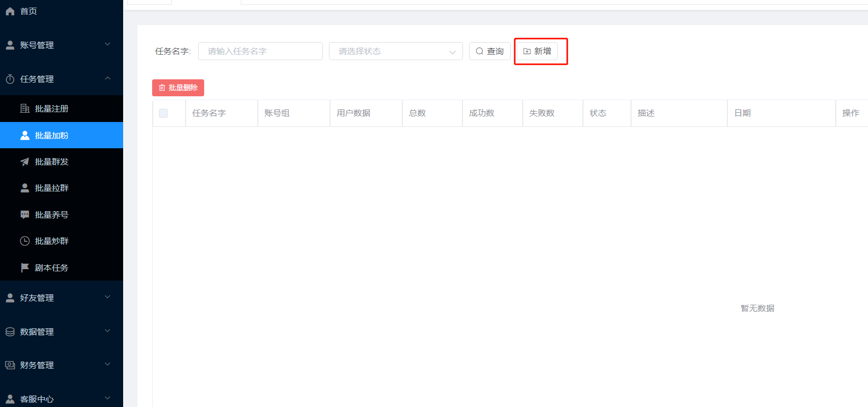The width and height of the screenshot is (868, 407).
Task: Click the chat bubble icon for 批量养号
Action: [25, 214]
